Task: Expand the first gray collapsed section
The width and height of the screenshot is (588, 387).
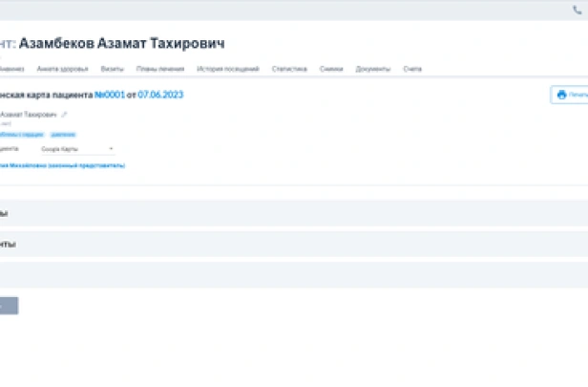Action: [x=286, y=213]
